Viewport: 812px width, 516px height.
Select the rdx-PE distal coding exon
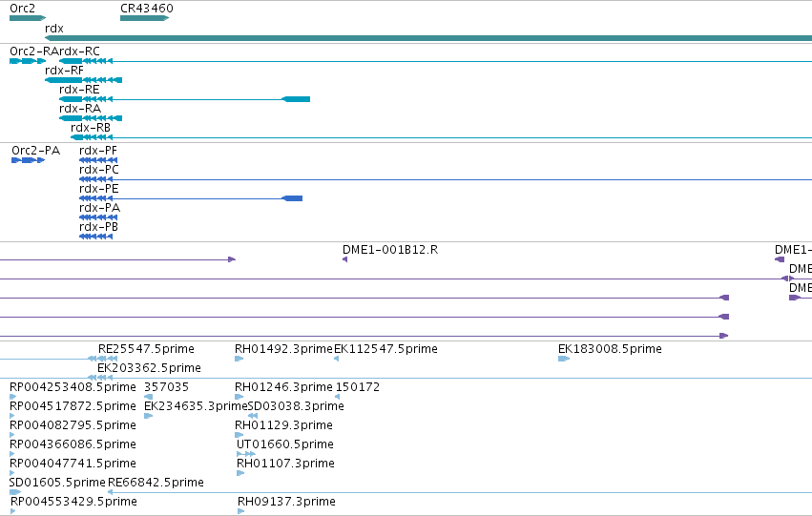coord(292,198)
